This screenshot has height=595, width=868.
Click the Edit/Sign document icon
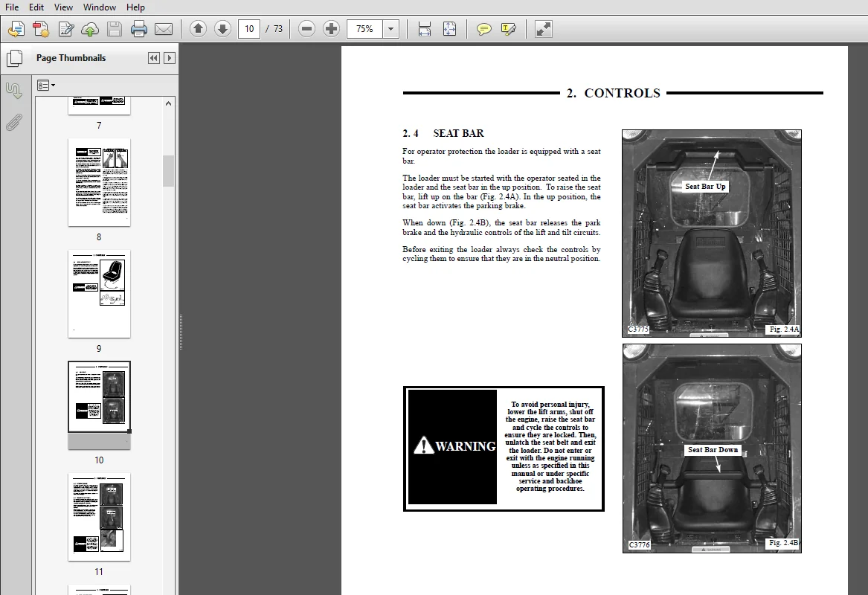tap(66, 29)
